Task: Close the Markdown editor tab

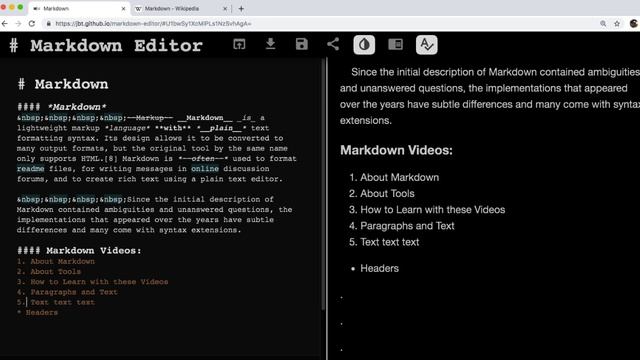Action: click(123, 9)
